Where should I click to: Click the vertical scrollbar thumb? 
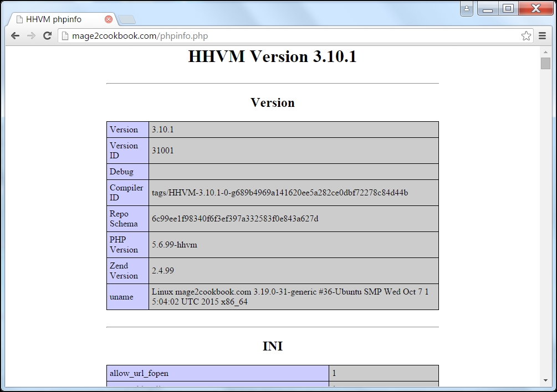coord(545,63)
